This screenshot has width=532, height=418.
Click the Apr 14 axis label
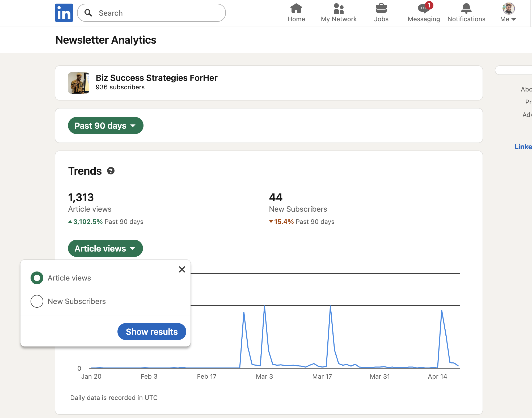(x=437, y=377)
